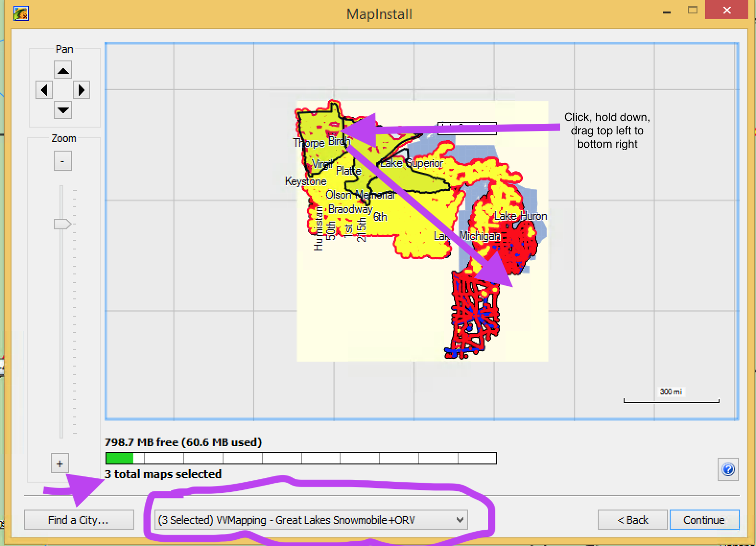Click the Keystone label on the map
This screenshot has height=546, width=756.
click(x=306, y=181)
